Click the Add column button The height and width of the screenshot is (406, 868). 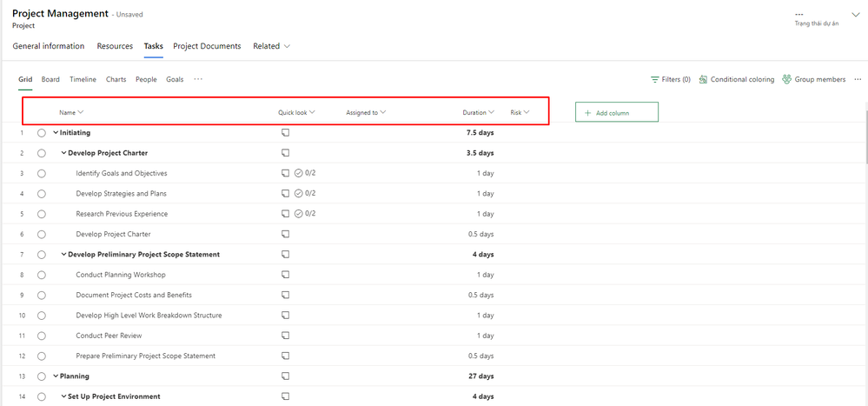[617, 112]
